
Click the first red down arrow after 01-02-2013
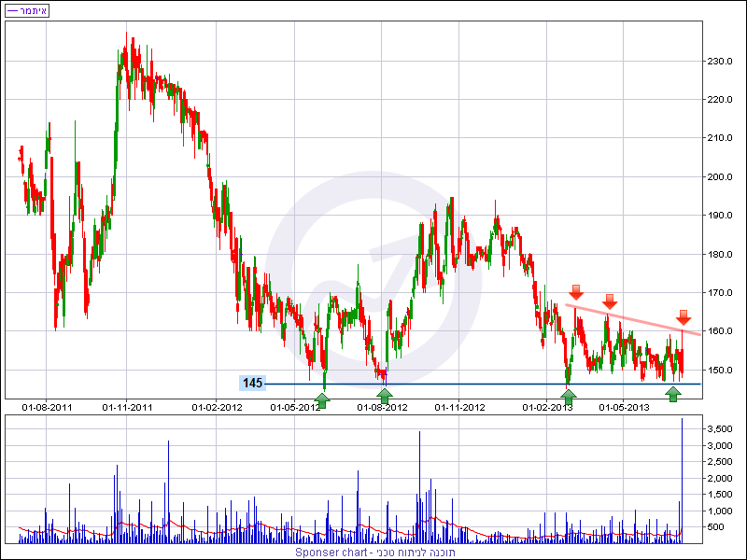(576, 292)
